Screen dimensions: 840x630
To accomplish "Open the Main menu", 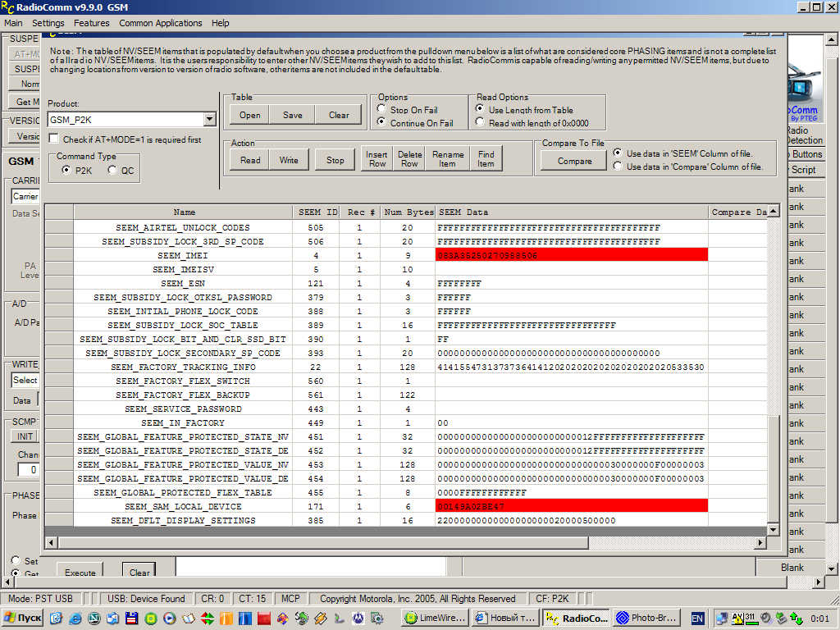I will pos(13,23).
